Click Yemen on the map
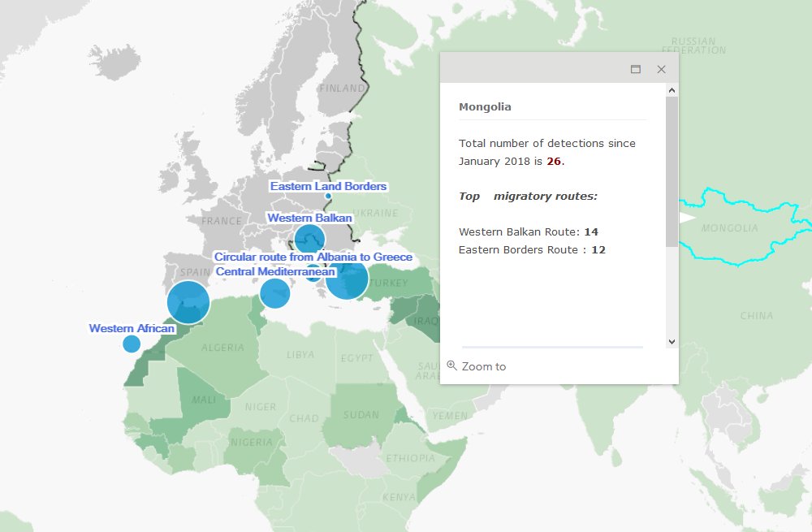The image size is (812, 532). 450,415
